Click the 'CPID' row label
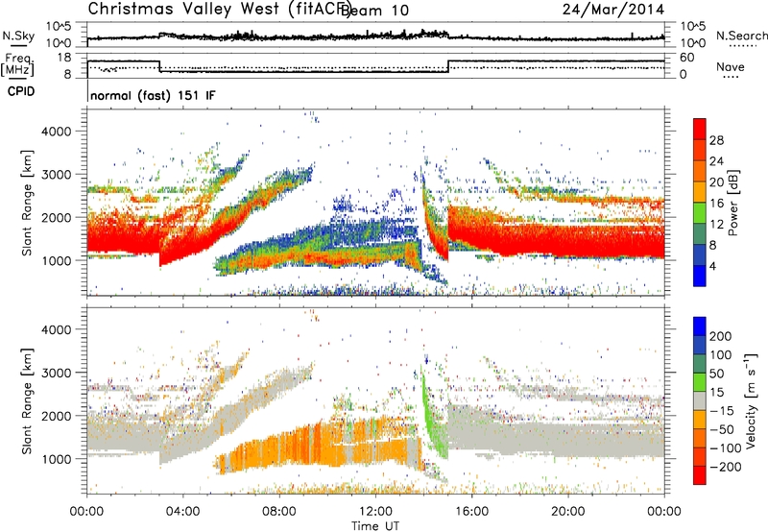This screenshot has width=768, height=532. (x=21, y=91)
